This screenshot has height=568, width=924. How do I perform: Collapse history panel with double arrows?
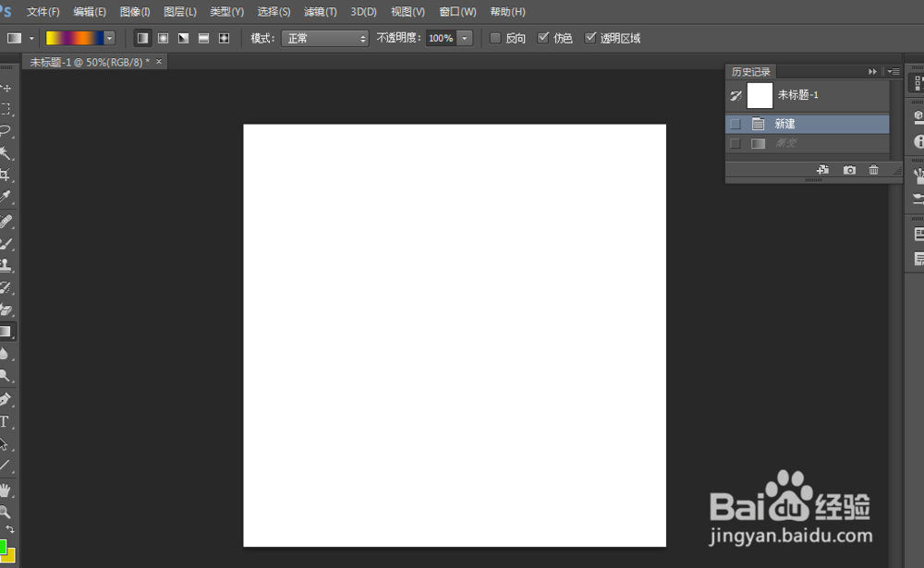click(x=872, y=71)
